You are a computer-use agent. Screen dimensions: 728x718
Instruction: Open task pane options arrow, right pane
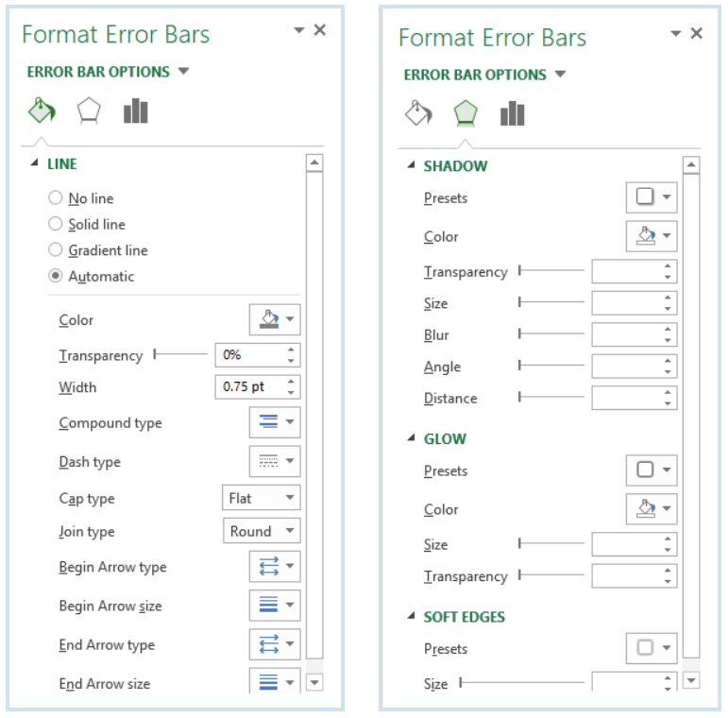point(675,33)
